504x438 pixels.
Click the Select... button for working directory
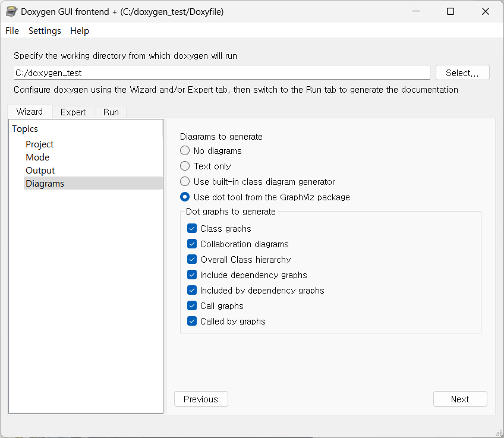click(x=462, y=73)
